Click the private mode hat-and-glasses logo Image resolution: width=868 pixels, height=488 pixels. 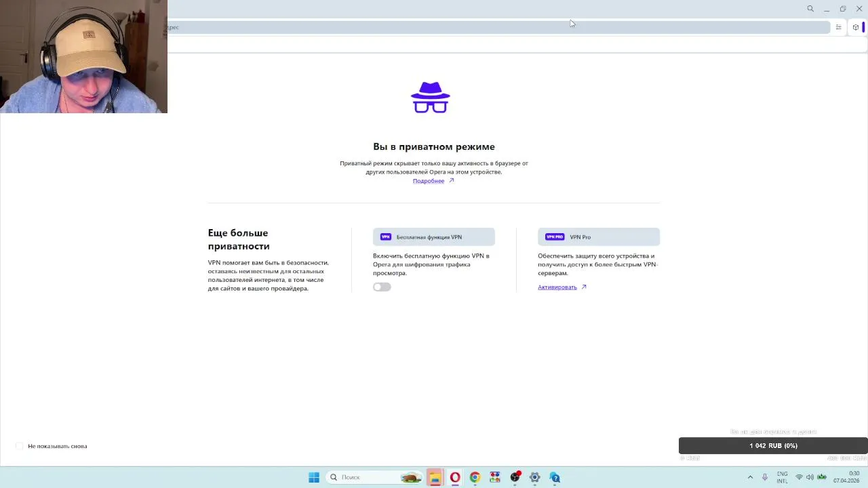click(431, 98)
